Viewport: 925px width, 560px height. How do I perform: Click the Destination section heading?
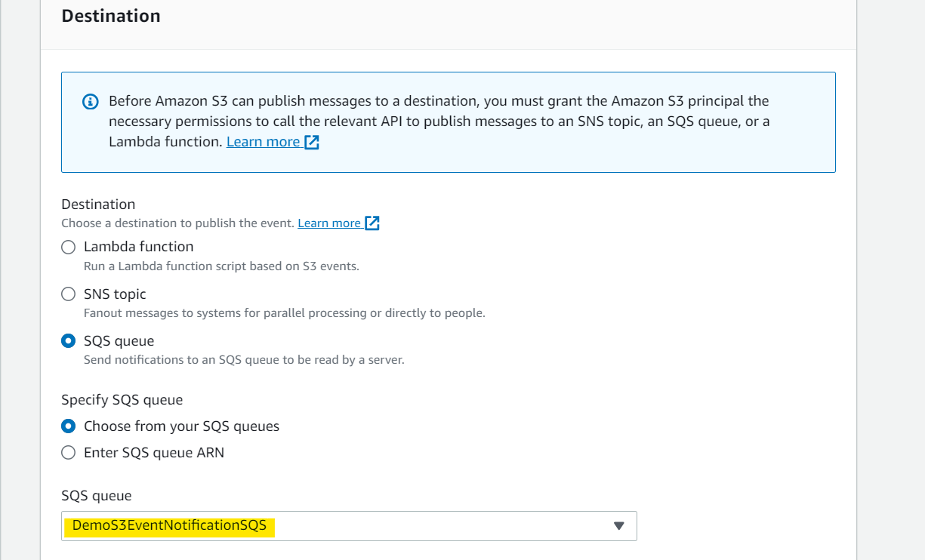[111, 16]
